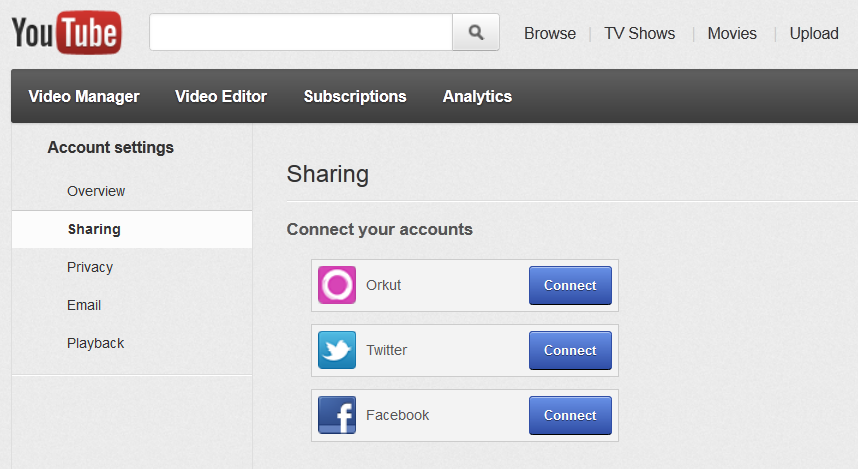Viewport: 860px width, 472px height.
Task: Open the Analytics tab
Action: tap(477, 97)
